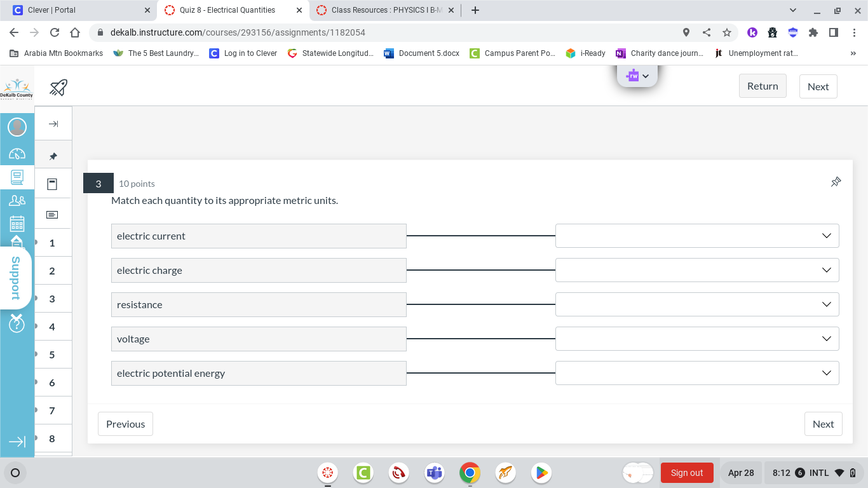Screen dimensions: 868x488
Task: Click the voltage label box
Action: click(259, 339)
